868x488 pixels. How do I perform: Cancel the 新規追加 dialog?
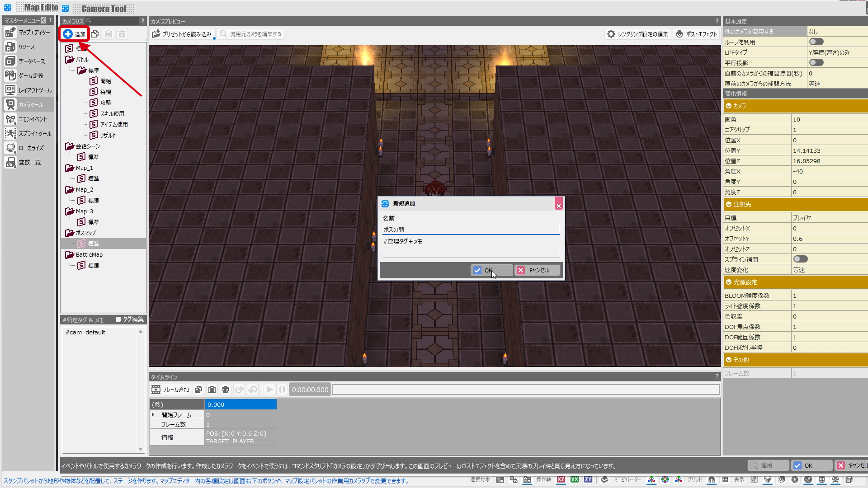[538, 270]
